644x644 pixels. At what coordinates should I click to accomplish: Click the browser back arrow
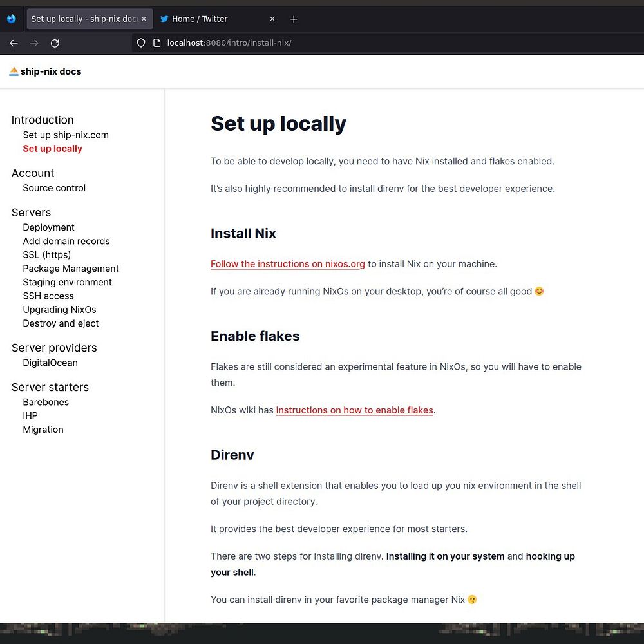pyautogui.click(x=14, y=43)
